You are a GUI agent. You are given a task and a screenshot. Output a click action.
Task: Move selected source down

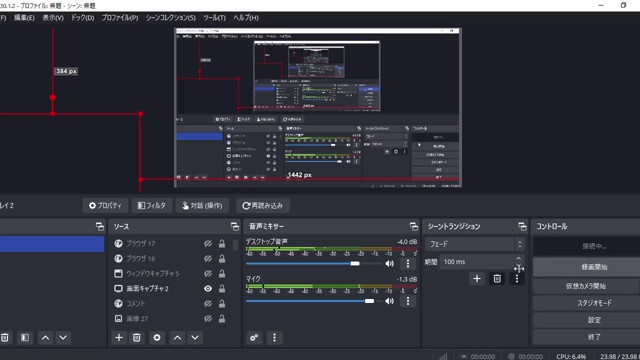(x=195, y=338)
